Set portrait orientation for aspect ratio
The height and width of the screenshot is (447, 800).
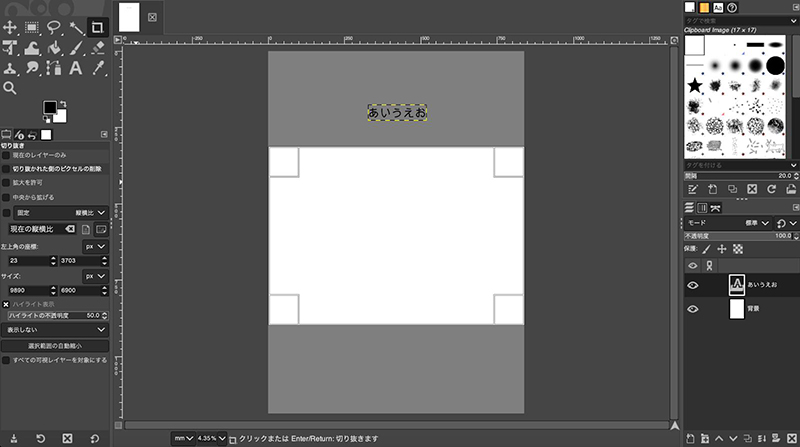click(86, 229)
